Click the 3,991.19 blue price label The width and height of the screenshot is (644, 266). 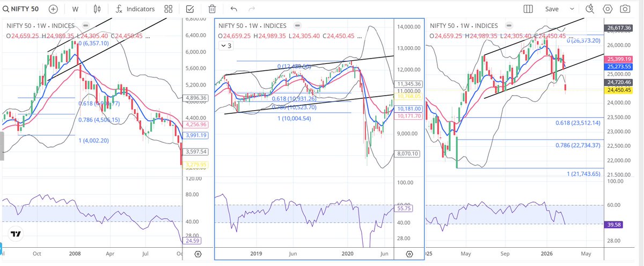point(196,135)
